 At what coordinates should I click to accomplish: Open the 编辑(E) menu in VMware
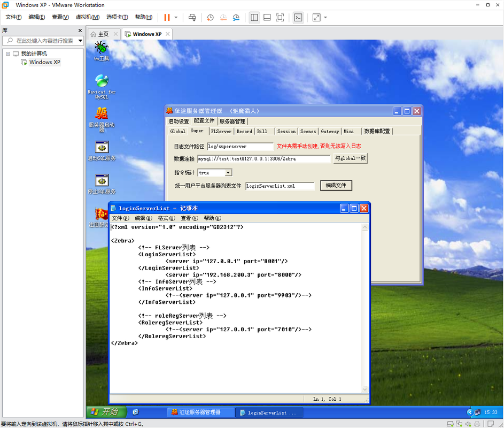coord(37,17)
